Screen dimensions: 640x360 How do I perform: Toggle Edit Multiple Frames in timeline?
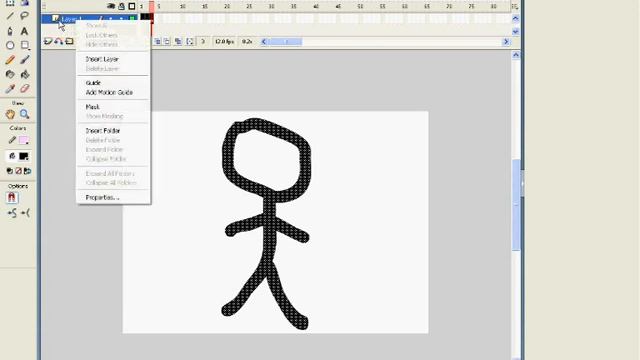tap(178, 41)
